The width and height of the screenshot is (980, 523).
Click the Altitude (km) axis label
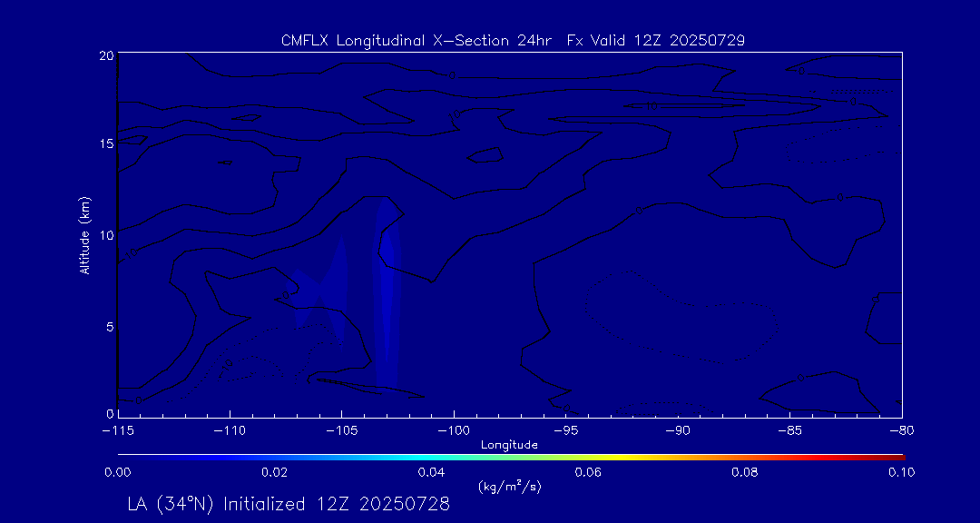(x=84, y=235)
